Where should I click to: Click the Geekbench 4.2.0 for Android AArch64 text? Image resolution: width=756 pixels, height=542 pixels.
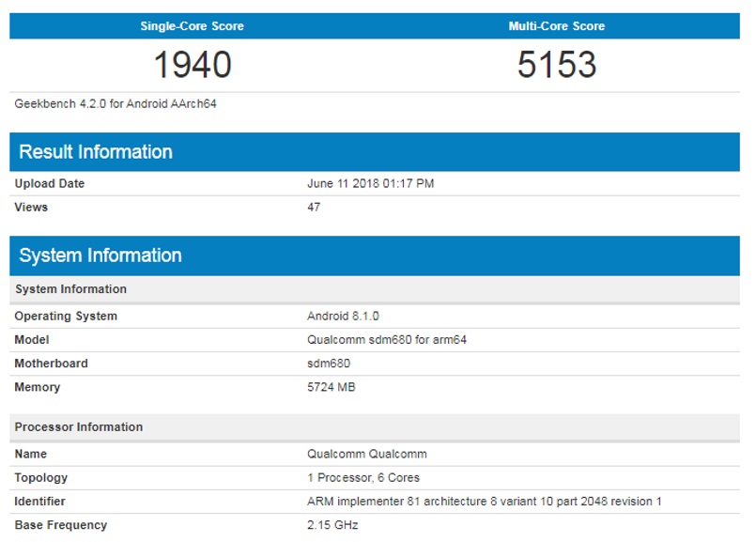click(x=116, y=103)
